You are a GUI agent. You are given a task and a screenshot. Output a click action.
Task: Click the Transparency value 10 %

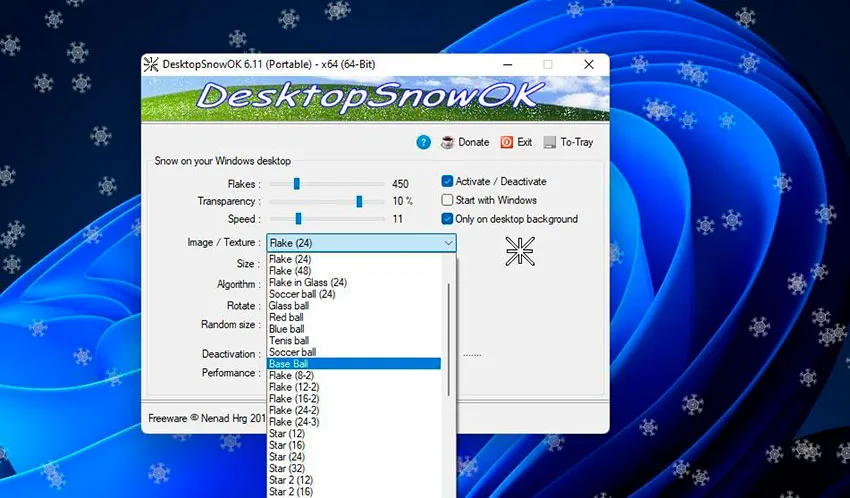[x=403, y=202]
